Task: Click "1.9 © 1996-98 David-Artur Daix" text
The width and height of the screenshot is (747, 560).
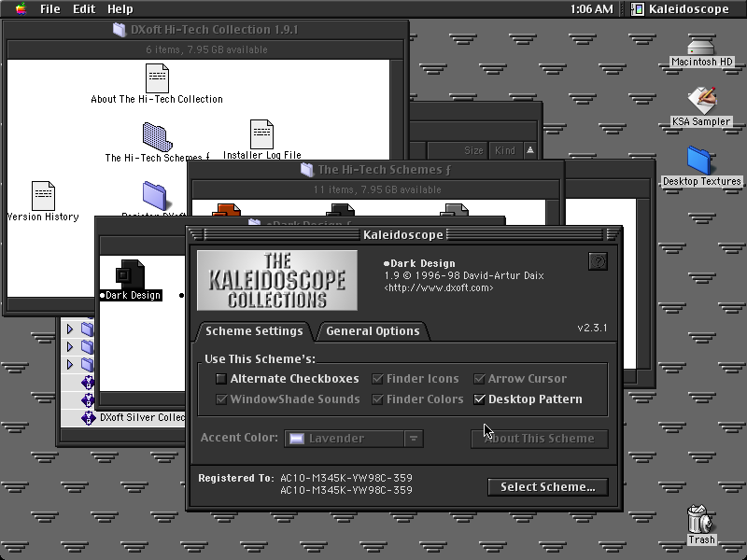Action: (x=464, y=275)
